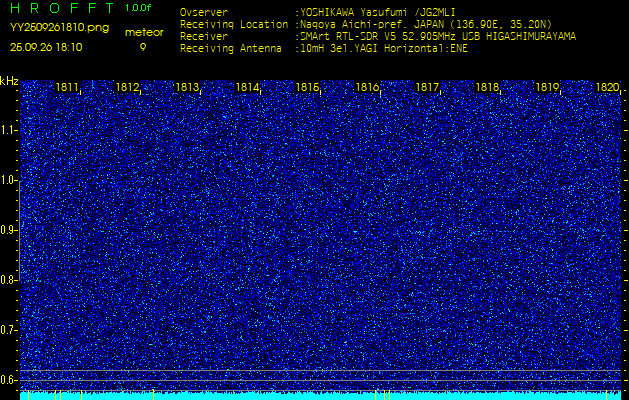Click the 1.0 frequency axis label

click(x=10, y=180)
